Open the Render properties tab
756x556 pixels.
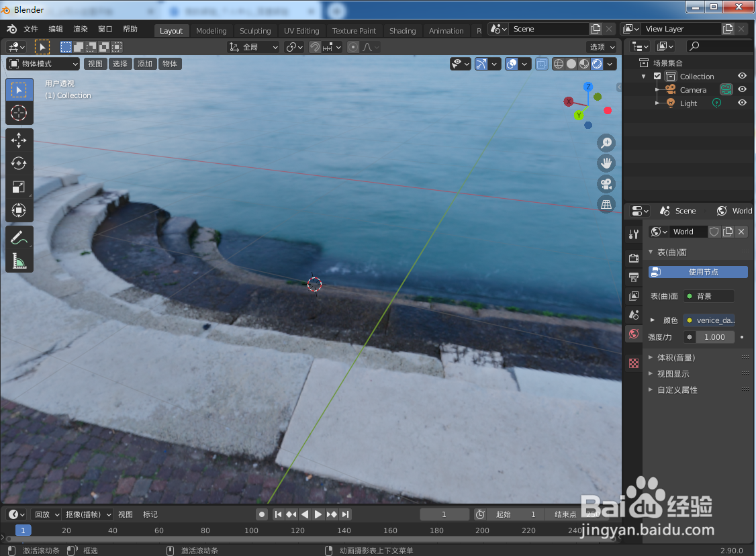click(633, 257)
